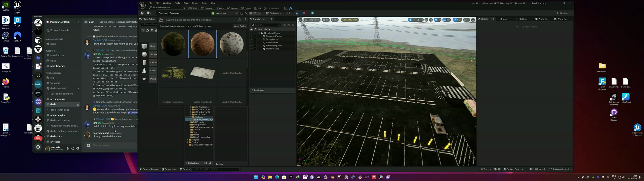
Task: Open the File menu
Action: click(x=150, y=3)
